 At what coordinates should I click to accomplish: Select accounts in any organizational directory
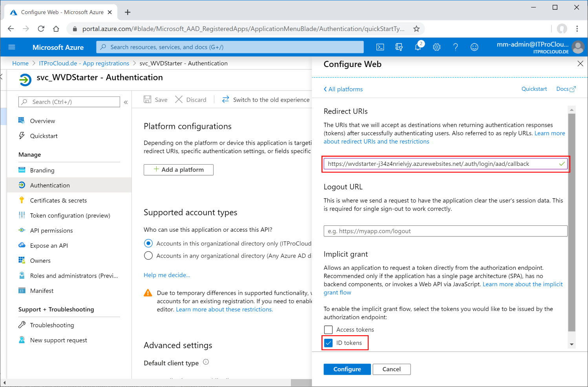148,256
